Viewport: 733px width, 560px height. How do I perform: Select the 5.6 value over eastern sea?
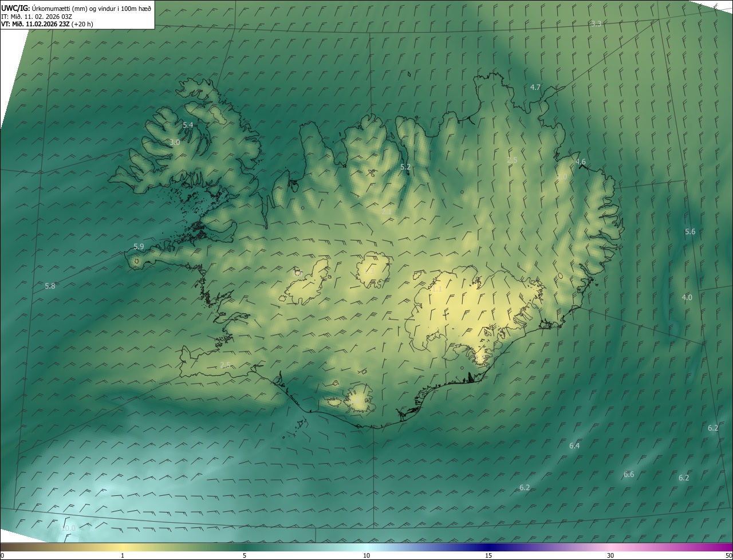[x=690, y=232]
